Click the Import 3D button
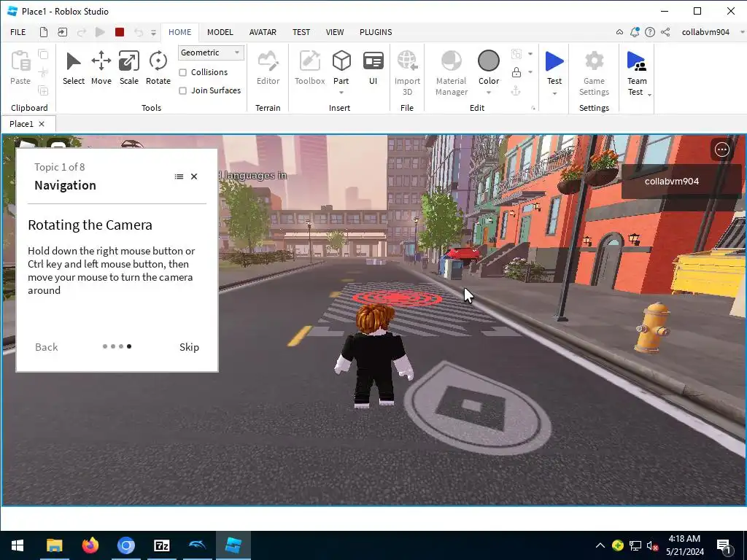The image size is (747, 560). [407, 72]
